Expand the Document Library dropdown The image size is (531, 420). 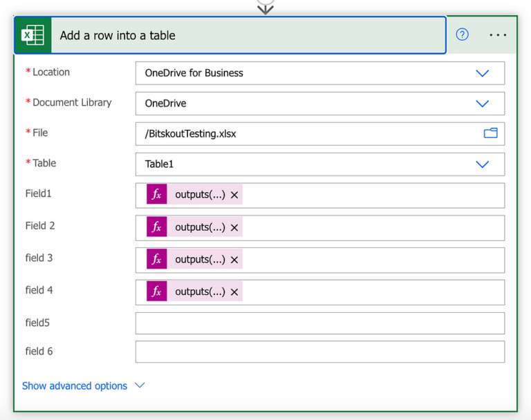(482, 103)
